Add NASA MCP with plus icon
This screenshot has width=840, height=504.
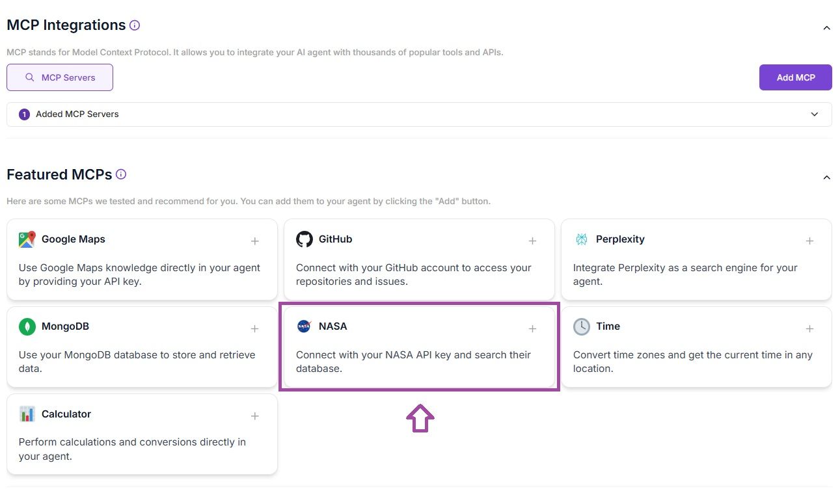pos(532,329)
